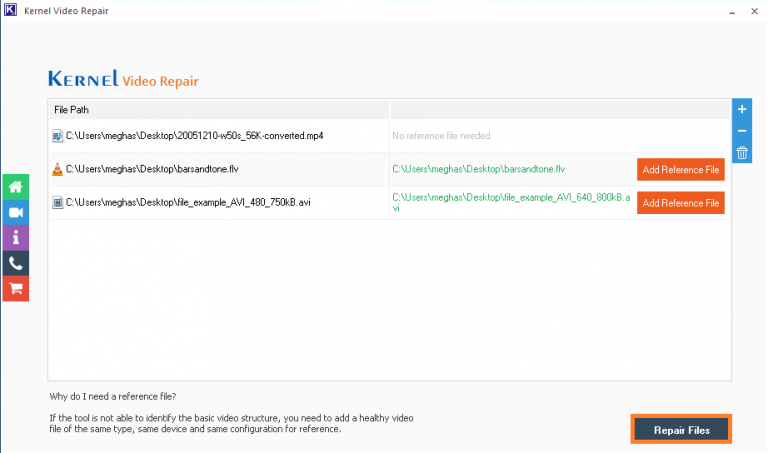768x453 pixels.
Task: Click the red shopping cart icon
Action: point(16,289)
